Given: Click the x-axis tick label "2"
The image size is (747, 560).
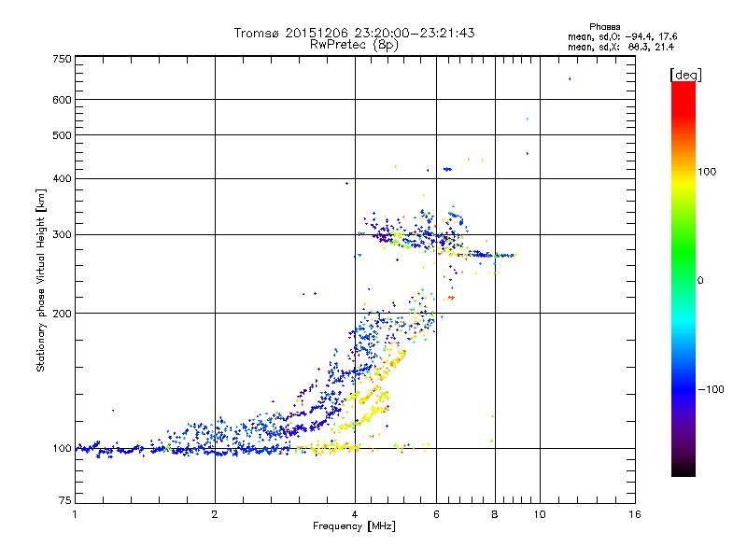Looking at the screenshot, I should 215,514.
